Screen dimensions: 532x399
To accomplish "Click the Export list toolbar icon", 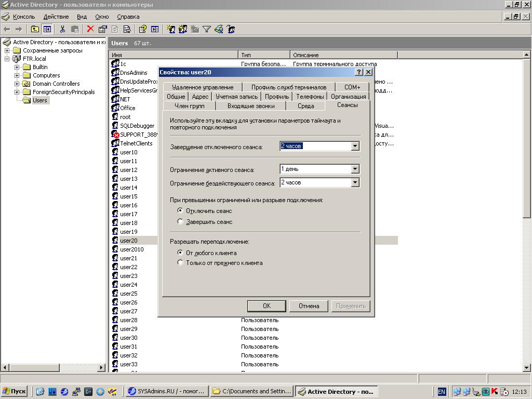I will 127,29.
